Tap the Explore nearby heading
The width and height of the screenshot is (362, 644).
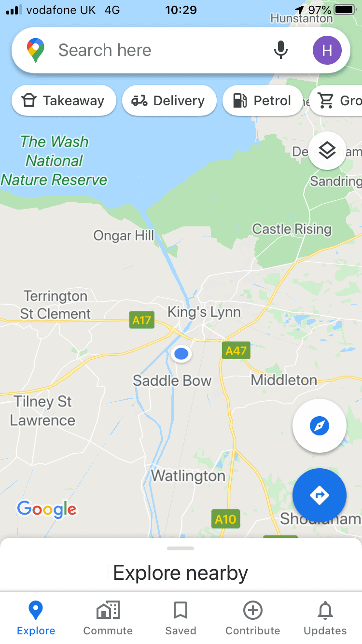tap(181, 573)
